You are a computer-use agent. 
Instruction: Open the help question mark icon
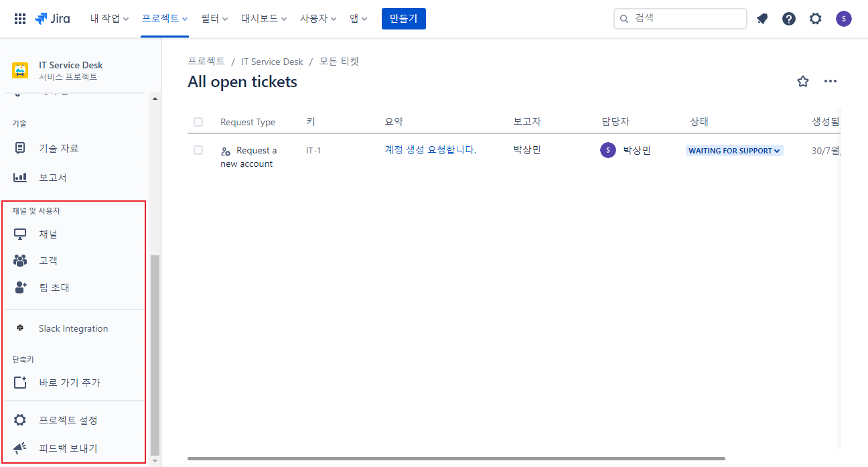click(789, 19)
